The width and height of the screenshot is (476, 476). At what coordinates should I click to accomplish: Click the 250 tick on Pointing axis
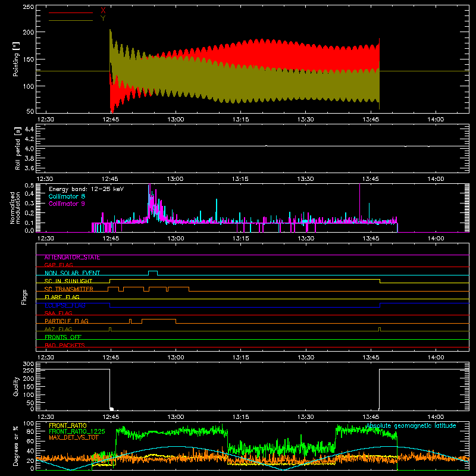pyautogui.click(x=29, y=7)
